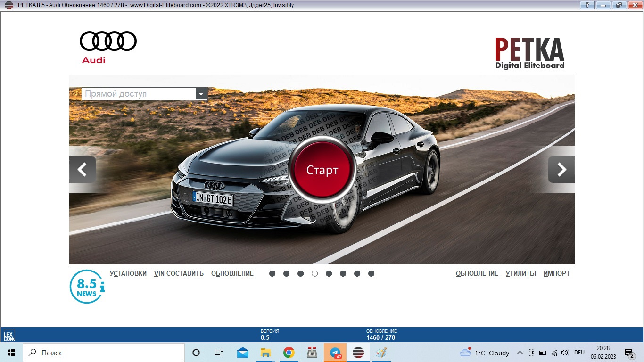Open the app pinned between Chrome and Telegram

pos(312,353)
